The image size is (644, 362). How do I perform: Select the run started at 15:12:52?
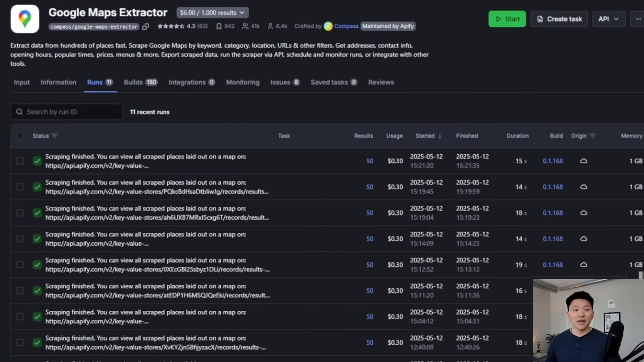pyautogui.click(x=20, y=265)
